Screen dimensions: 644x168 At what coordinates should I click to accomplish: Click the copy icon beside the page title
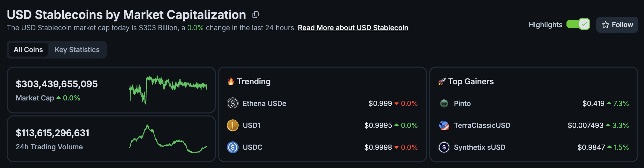255,15
